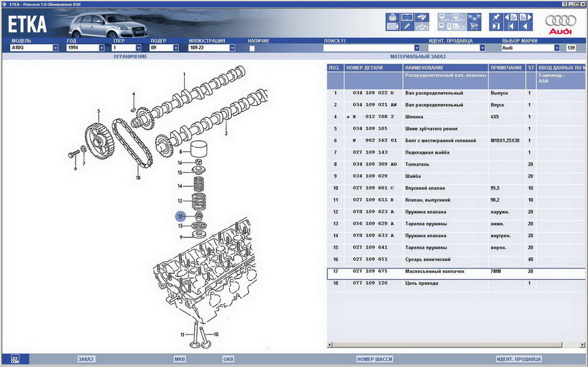Switch to the МАТЕРИАЛЬНЫЙ ЗАКАЗ tab

coord(418,57)
